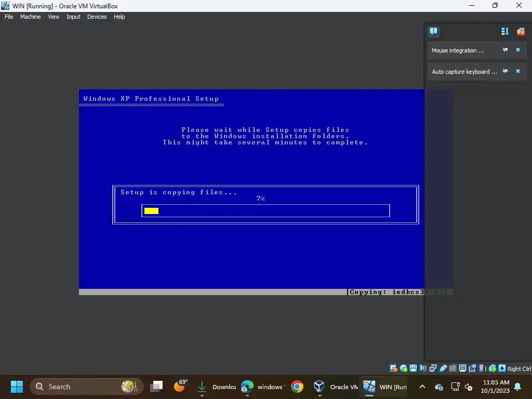
Task: Click the display monitor status icon
Action: coord(462,368)
